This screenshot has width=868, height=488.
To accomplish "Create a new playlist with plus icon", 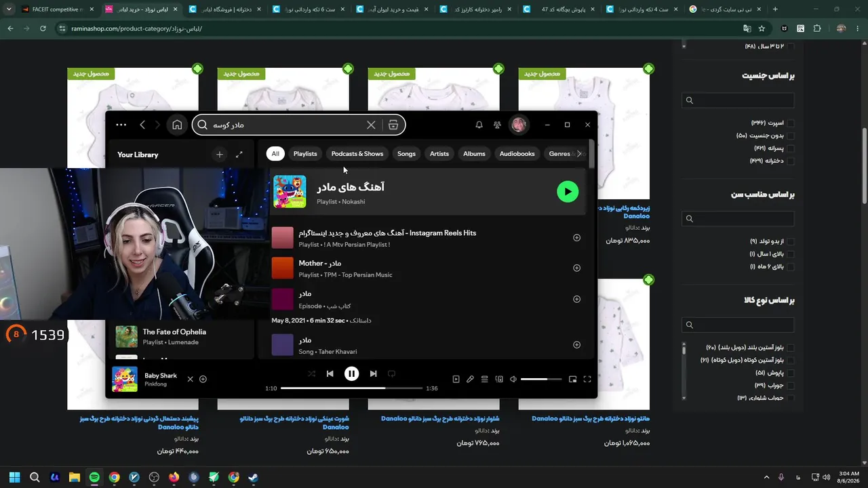I will pyautogui.click(x=219, y=155).
